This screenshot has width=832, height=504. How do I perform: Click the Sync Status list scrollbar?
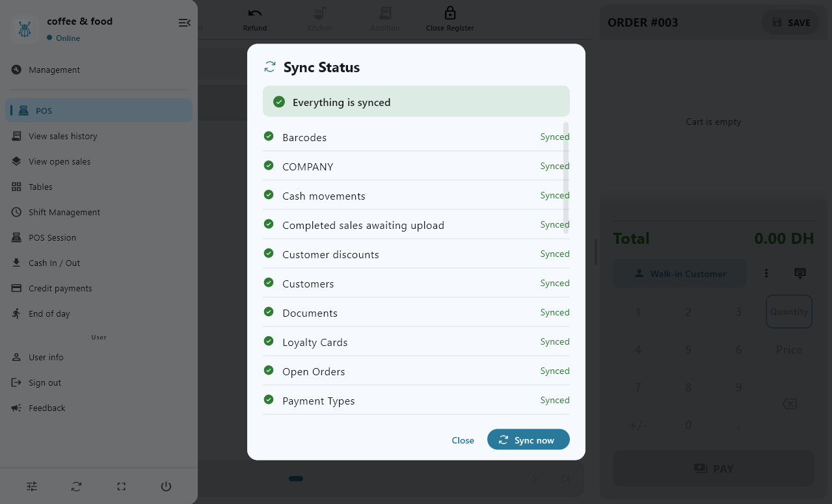point(566,178)
